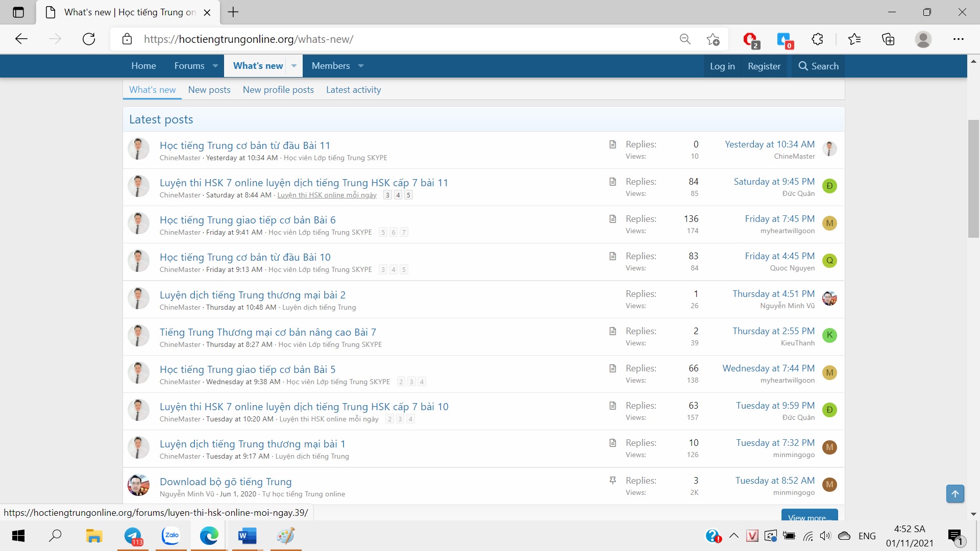Click the page vertical scrollbar thumb
980x551 pixels.
point(973,179)
